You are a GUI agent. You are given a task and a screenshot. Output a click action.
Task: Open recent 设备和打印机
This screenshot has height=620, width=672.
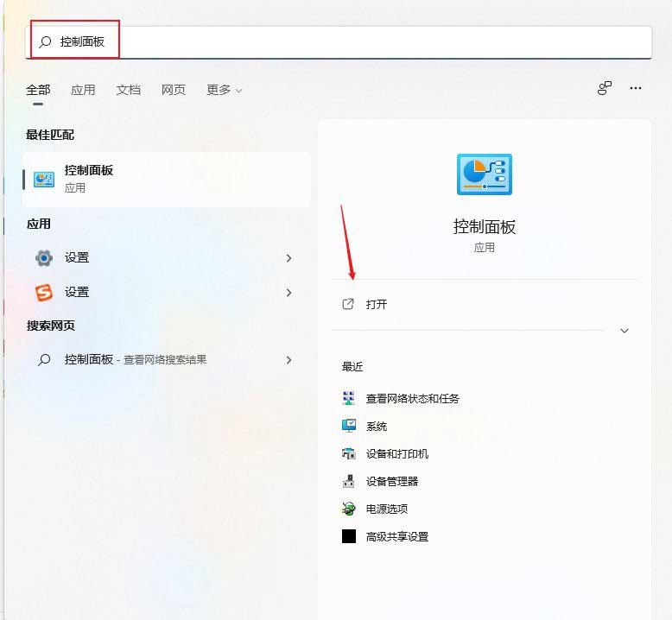396,453
